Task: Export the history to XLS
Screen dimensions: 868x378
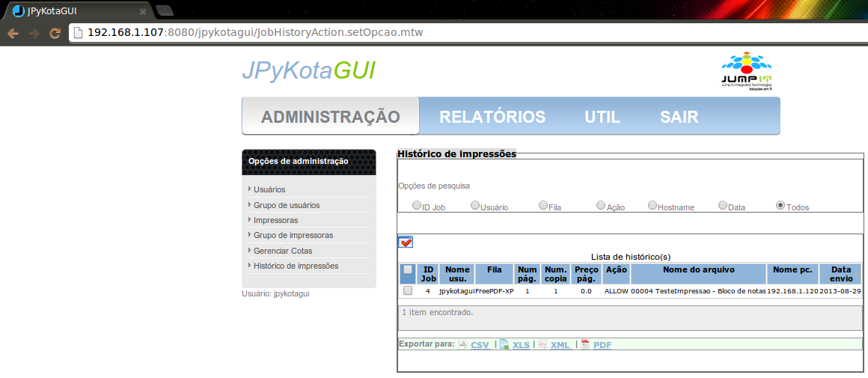Action: pos(521,345)
